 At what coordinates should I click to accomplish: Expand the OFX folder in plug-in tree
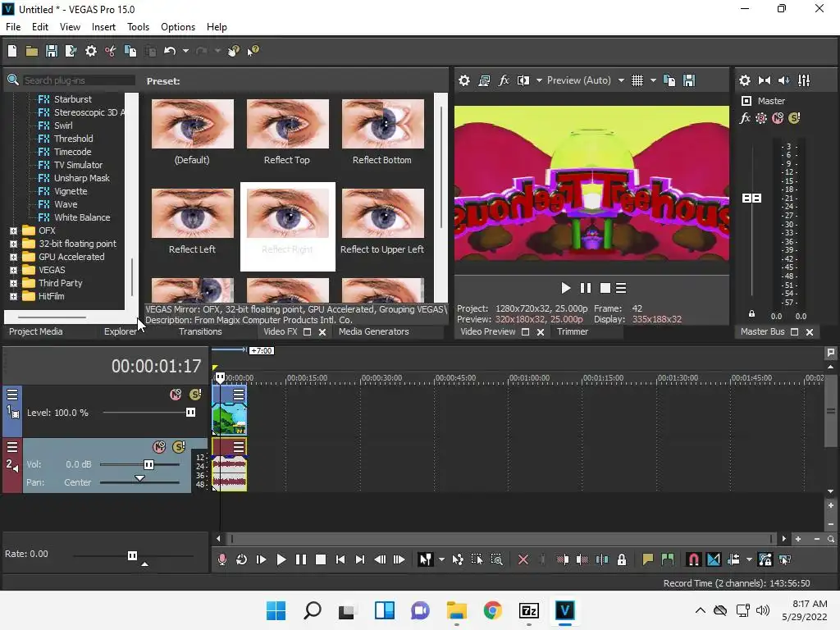click(x=13, y=231)
